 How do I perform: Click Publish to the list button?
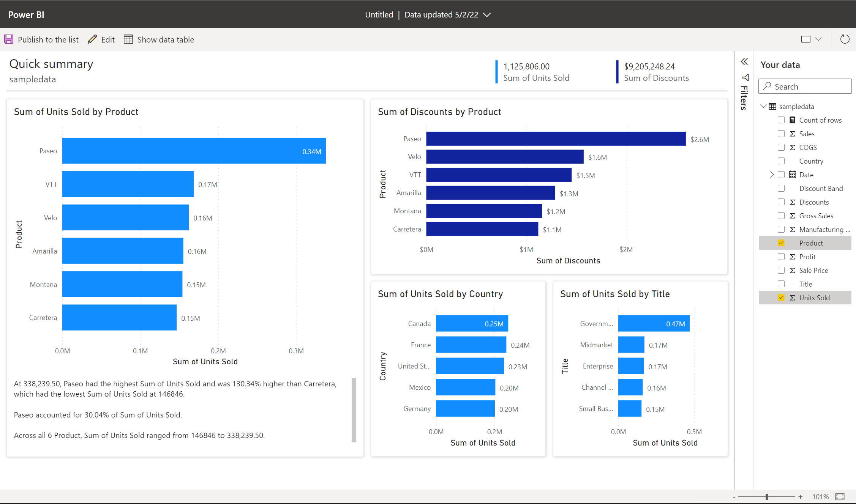(42, 39)
